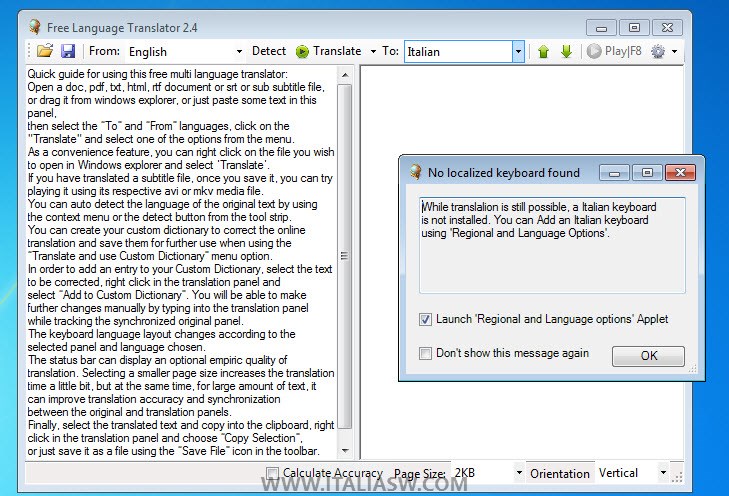729x496 pixels.
Task: Click OK in the keyboard dialog
Action: (648, 356)
